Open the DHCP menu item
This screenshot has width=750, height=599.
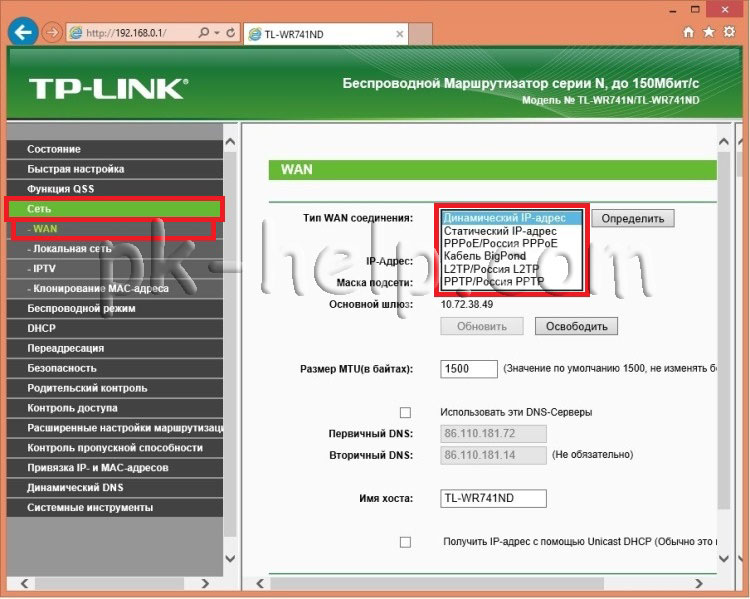click(115, 329)
